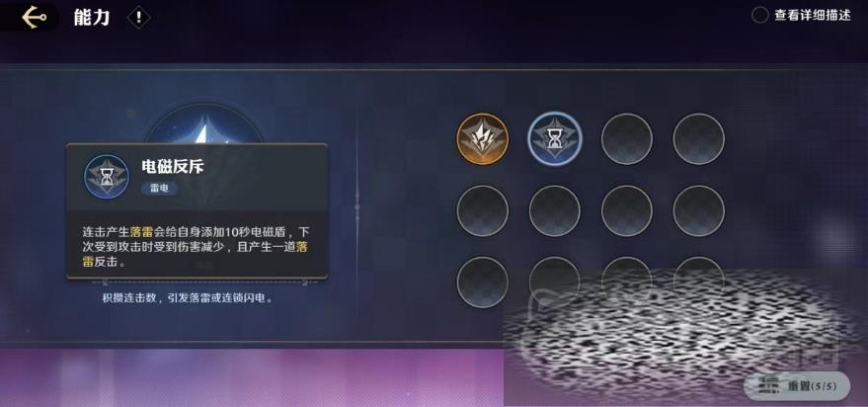
Task: Select the blue hourglass ability in the grid
Action: 555,139
